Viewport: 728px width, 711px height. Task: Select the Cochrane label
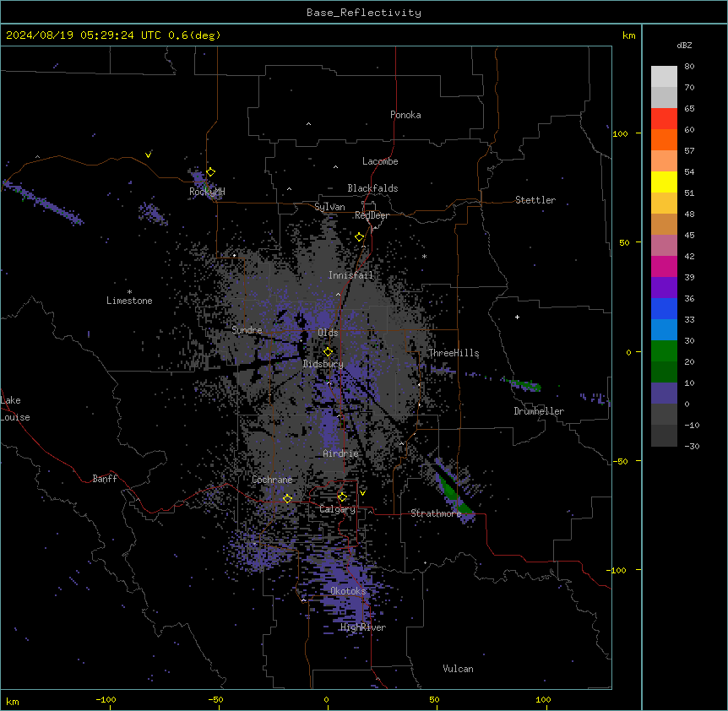[x=272, y=480]
